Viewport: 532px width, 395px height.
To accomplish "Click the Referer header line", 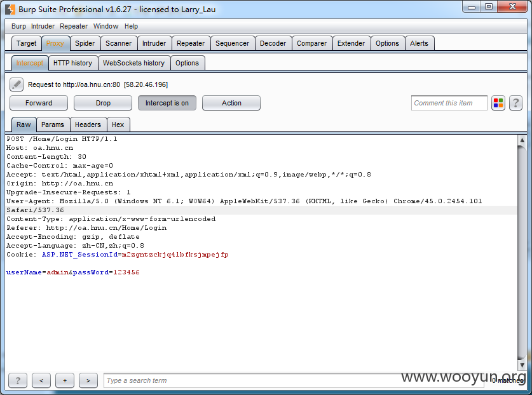I will (86, 228).
